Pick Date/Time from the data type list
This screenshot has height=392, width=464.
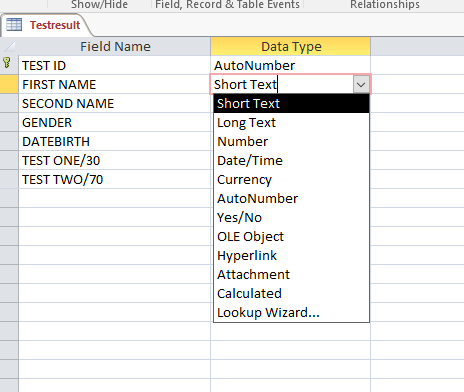point(292,160)
